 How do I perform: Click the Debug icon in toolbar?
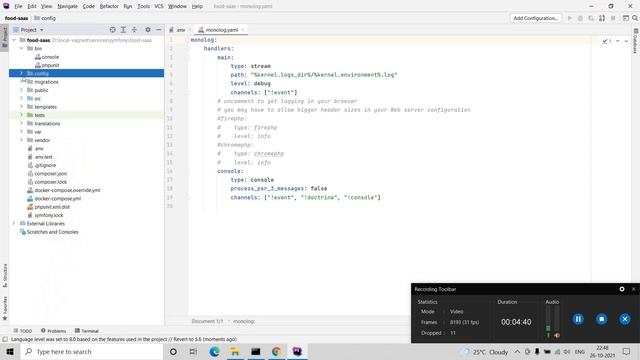(580, 18)
